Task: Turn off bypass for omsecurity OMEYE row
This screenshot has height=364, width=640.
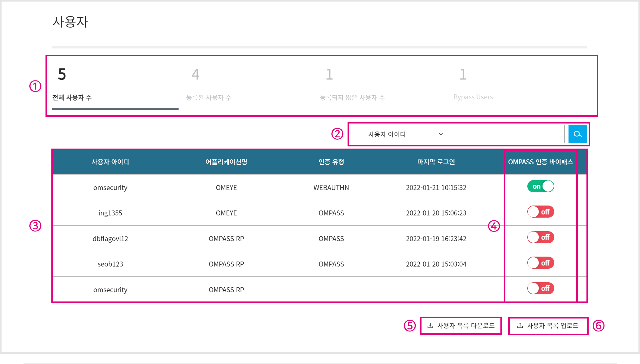Action: pyautogui.click(x=541, y=186)
